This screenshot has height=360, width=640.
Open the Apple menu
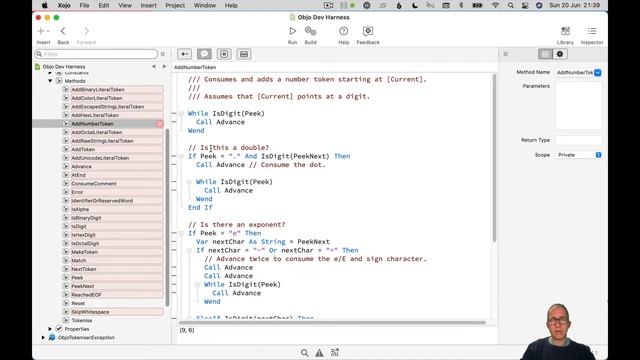click(x=44, y=5)
